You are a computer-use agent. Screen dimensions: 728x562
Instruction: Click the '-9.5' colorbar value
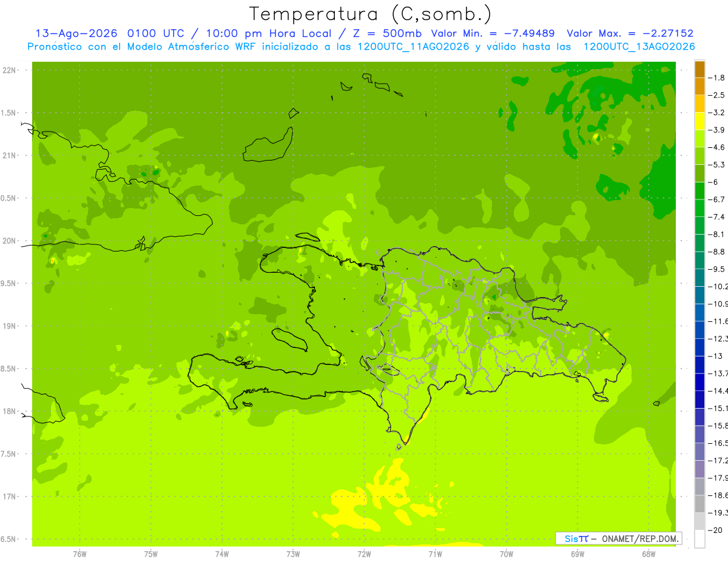pyautogui.click(x=718, y=269)
